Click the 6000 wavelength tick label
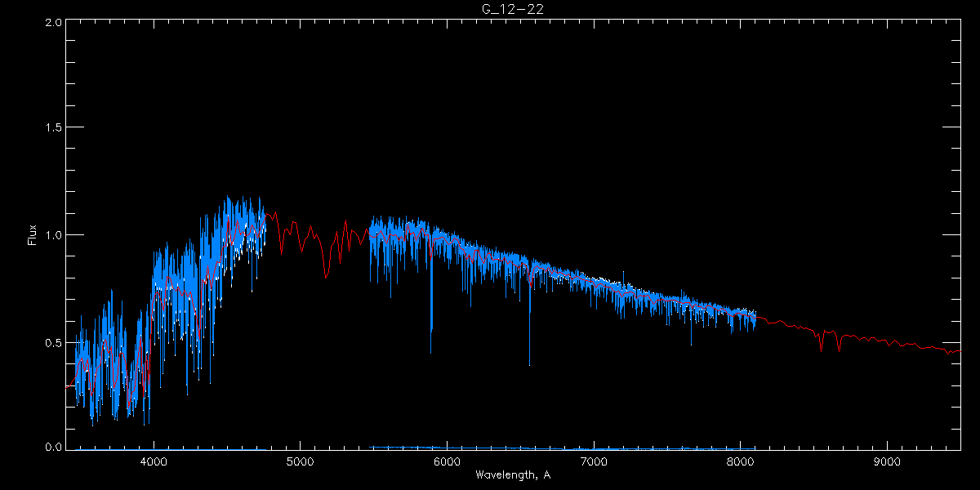The image size is (980, 490). click(x=447, y=461)
